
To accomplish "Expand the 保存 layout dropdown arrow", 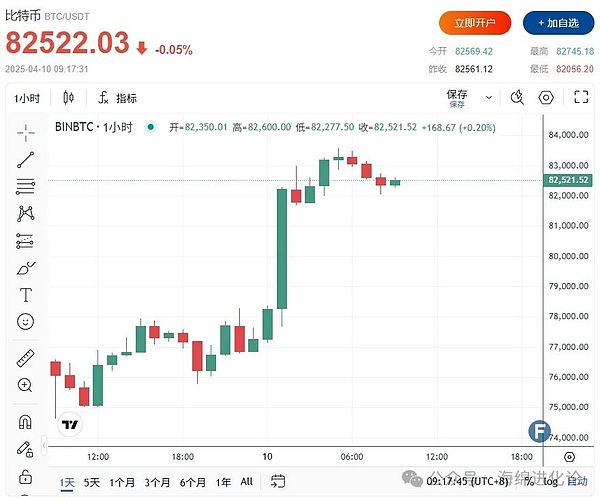I will coord(485,98).
